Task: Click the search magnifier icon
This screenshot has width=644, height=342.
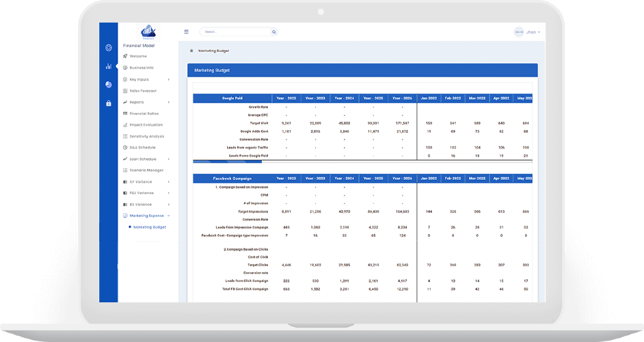Action: pos(274,31)
